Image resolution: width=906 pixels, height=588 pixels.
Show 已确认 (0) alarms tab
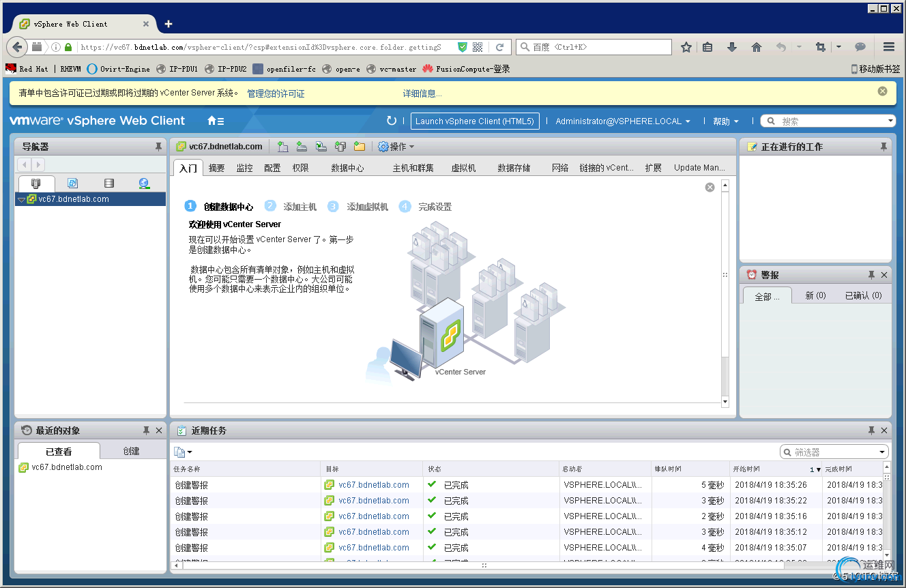pyautogui.click(x=863, y=295)
